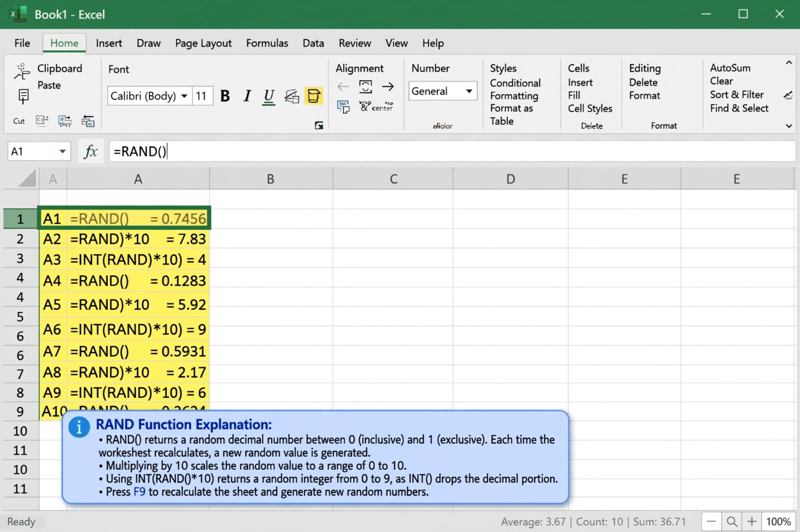Click the Clipboard group icon beside the Clipboard label
This screenshot has width=800, height=532.
pos(22,71)
